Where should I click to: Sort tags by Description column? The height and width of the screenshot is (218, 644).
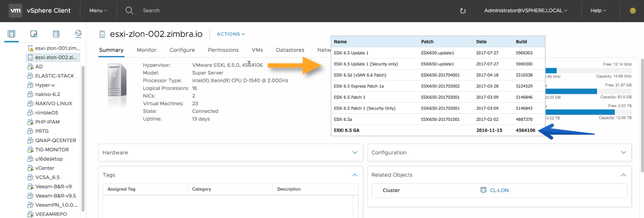pyautogui.click(x=315, y=189)
